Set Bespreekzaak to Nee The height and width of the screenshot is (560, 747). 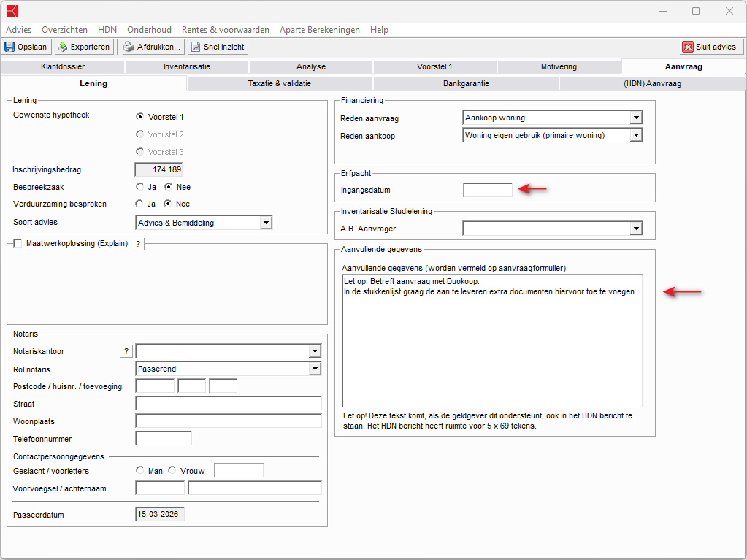pyautogui.click(x=168, y=187)
